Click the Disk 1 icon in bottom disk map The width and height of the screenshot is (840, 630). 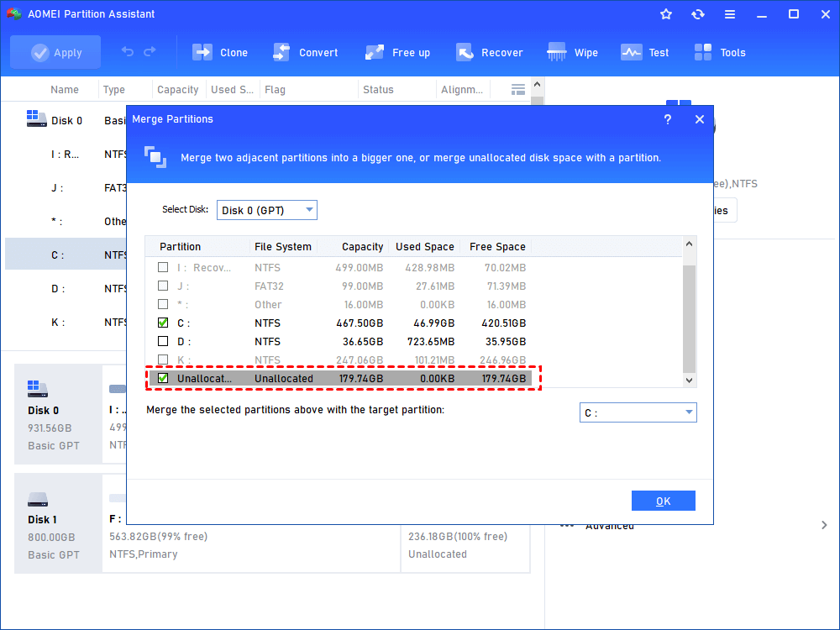tap(38, 499)
